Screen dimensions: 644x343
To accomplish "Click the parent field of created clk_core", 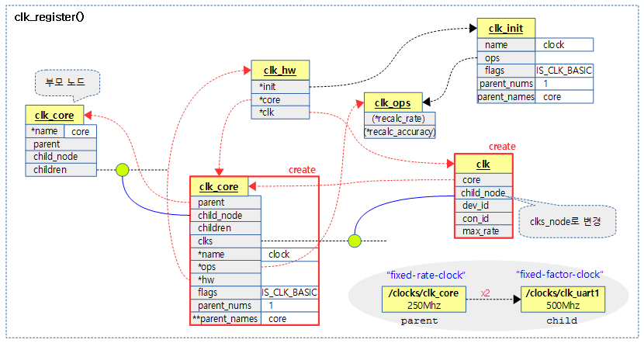I will pos(226,203).
